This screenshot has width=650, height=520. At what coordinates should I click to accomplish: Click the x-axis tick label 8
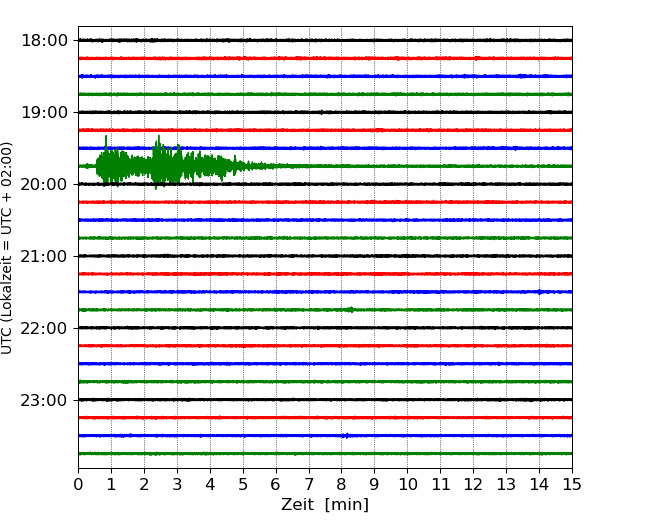point(342,484)
